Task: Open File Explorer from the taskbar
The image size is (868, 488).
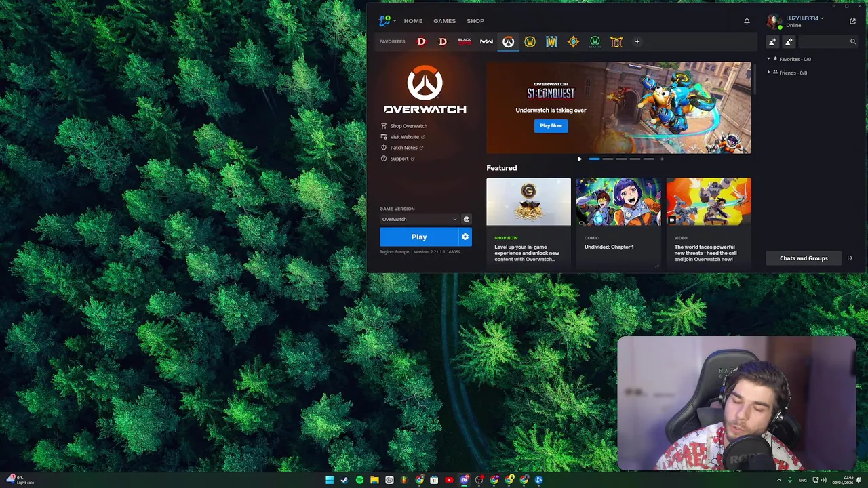Action: click(374, 480)
